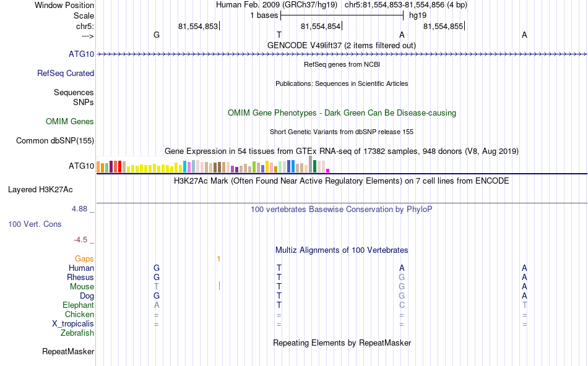Click the Gaps row label
This screenshot has height=366, width=588.
pos(84,258)
